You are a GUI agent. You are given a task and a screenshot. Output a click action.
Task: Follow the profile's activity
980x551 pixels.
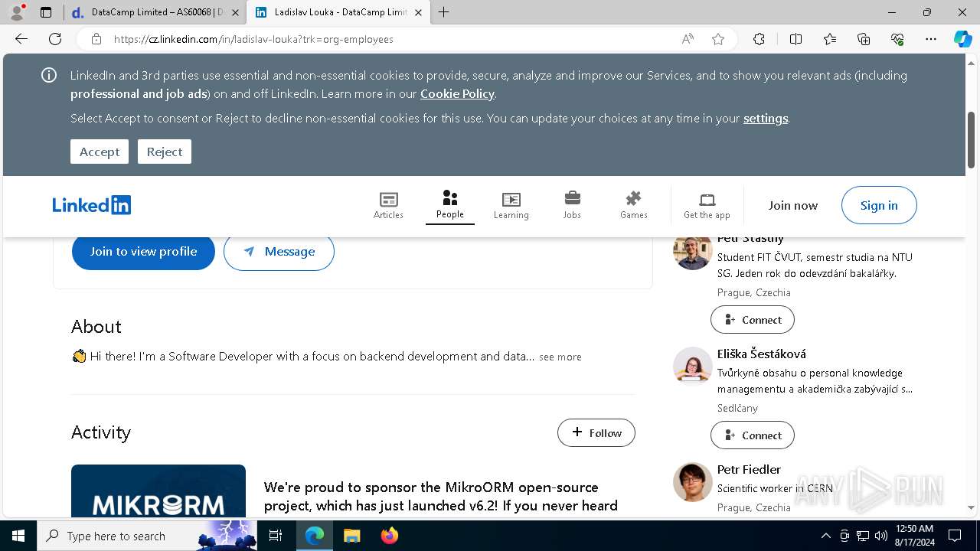pyautogui.click(x=596, y=432)
